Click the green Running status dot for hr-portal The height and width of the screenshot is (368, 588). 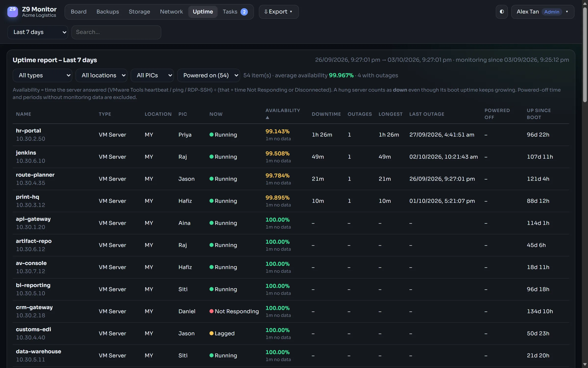point(211,134)
